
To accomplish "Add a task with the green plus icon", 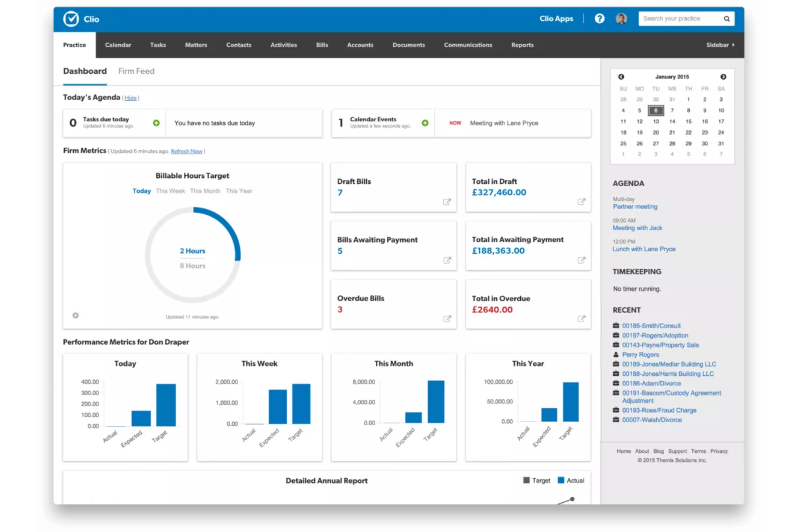I will click(156, 123).
